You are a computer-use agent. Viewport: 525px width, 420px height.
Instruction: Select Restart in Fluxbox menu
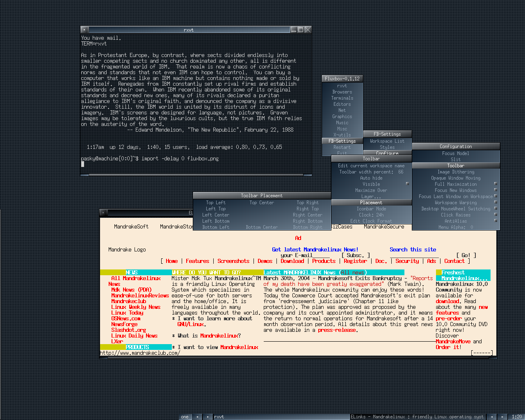342,147
